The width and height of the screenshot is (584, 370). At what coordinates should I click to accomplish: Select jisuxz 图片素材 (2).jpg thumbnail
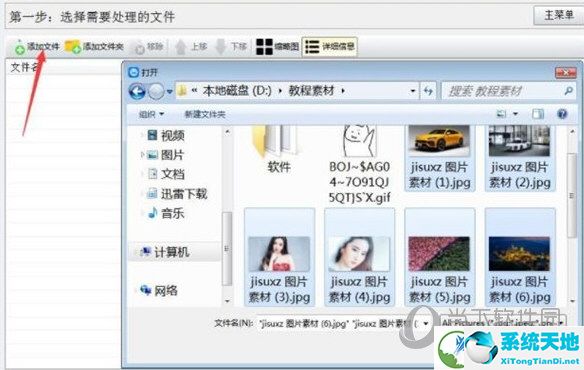(x=520, y=158)
